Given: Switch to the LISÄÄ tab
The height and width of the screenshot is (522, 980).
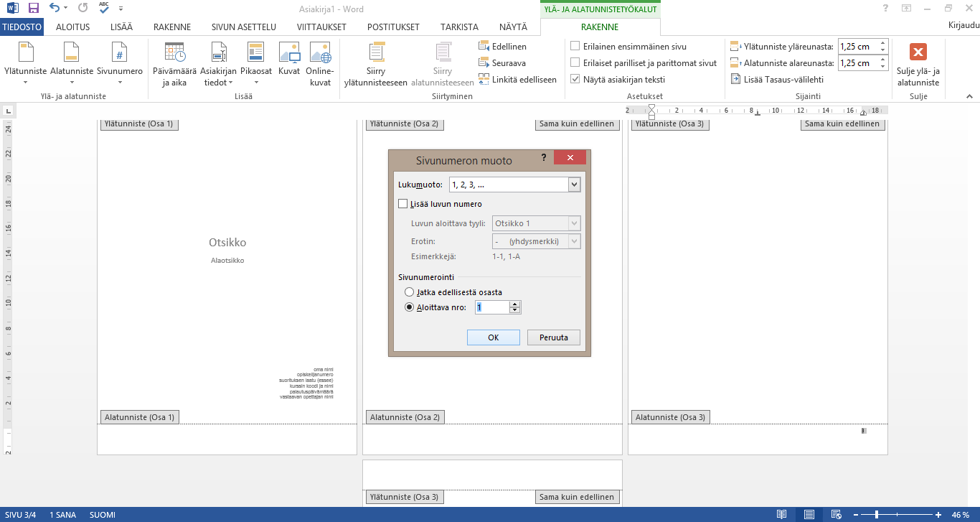Looking at the screenshot, I should click(x=121, y=27).
